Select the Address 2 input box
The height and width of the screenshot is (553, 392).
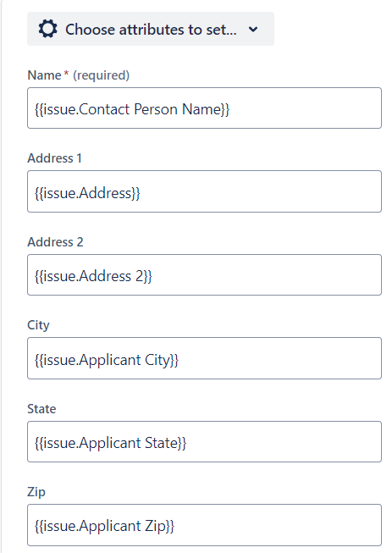coord(204,274)
